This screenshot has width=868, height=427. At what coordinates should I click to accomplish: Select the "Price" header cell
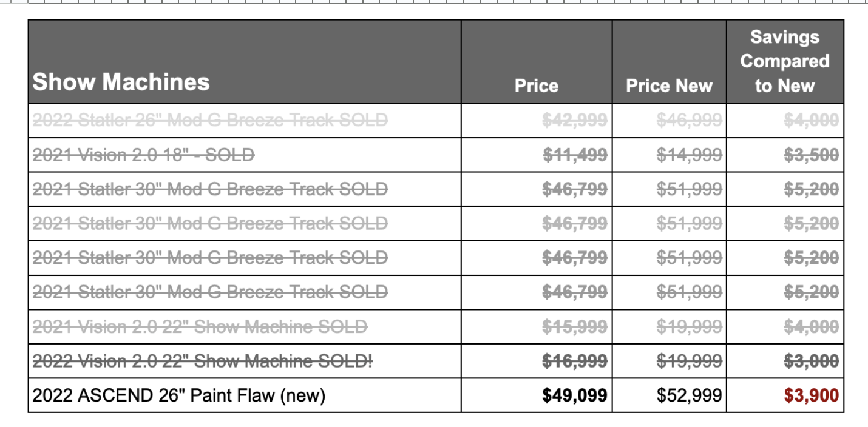536,86
